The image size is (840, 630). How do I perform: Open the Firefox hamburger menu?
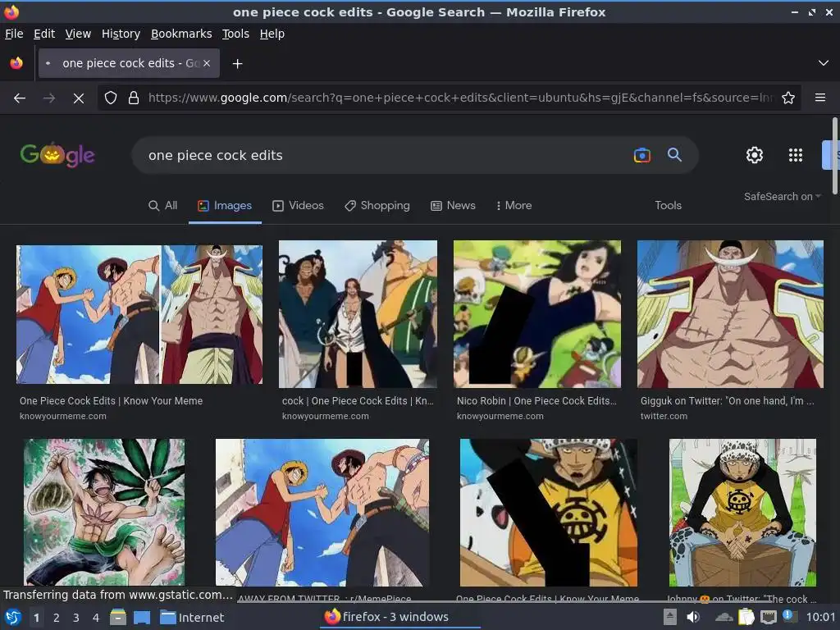point(819,98)
